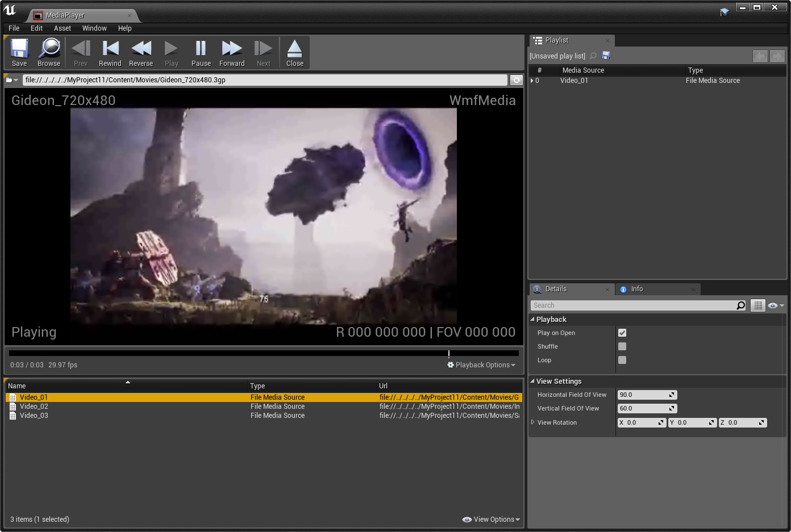Viewport: 791px width, 532px height.
Task: Toggle the Play on Open checkbox
Action: [x=622, y=333]
